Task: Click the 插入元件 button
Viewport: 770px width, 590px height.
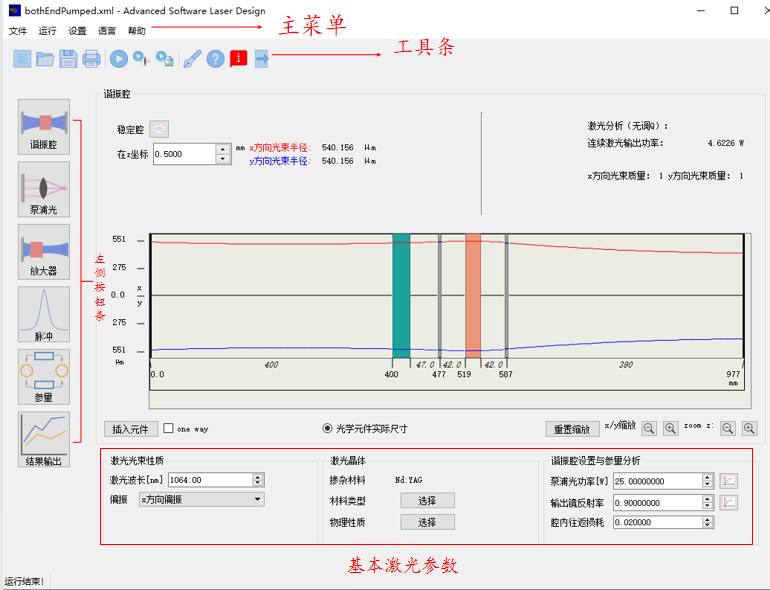Action: 131,429
